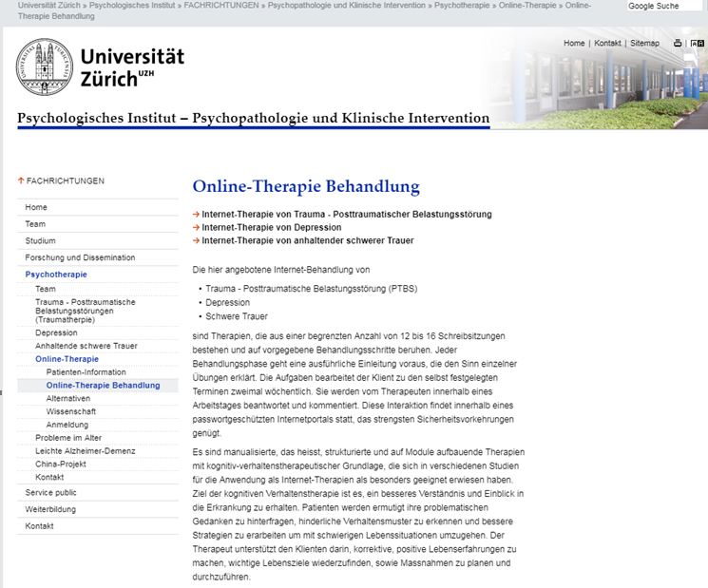Screen dimensions: 708x588
Task: Open Internet-Therapie von anhaltender schwerer Trauer
Action: [x=307, y=241]
